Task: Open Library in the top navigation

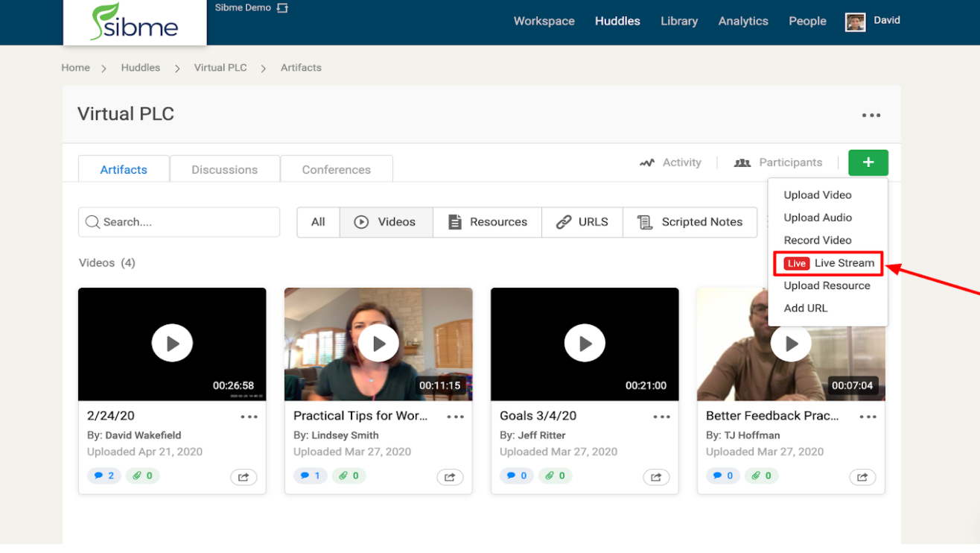Action: click(x=679, y=21)
